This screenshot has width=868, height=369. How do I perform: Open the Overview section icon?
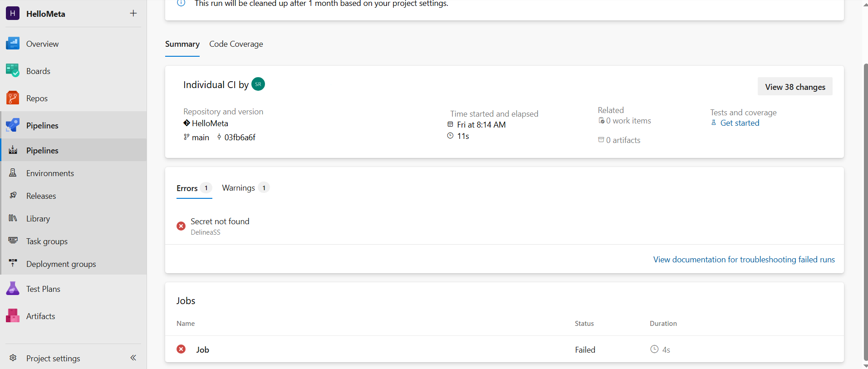tap(13, 44)
